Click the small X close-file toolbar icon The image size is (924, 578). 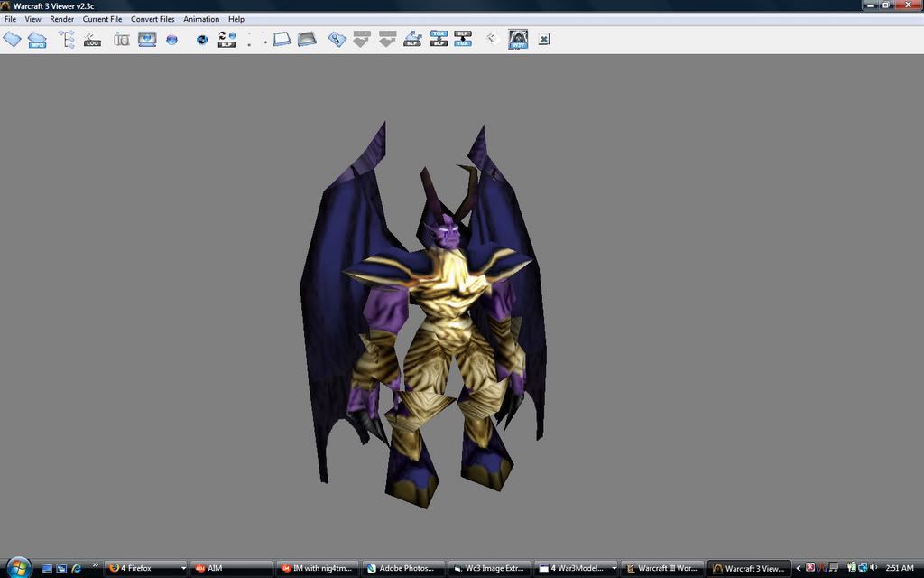pos(544,40)
